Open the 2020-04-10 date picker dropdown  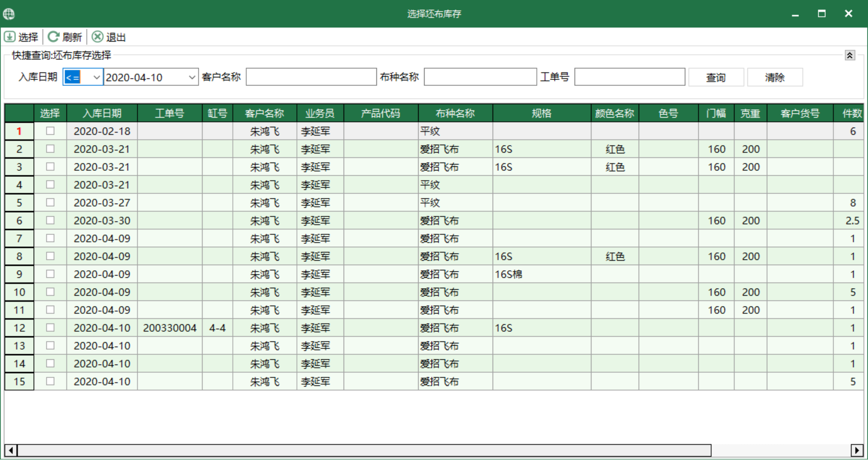click(x=192, y=77)
